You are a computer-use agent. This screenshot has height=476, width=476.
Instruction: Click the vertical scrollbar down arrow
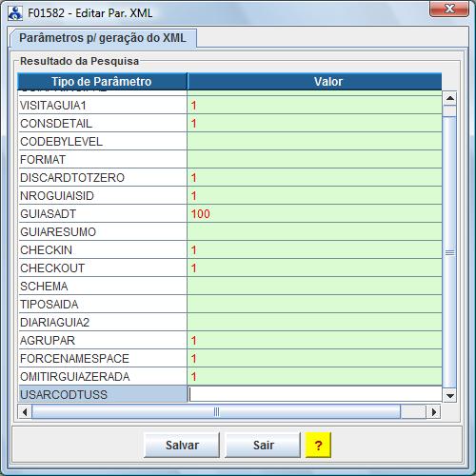pyautogui.click(x=449, y=396)
